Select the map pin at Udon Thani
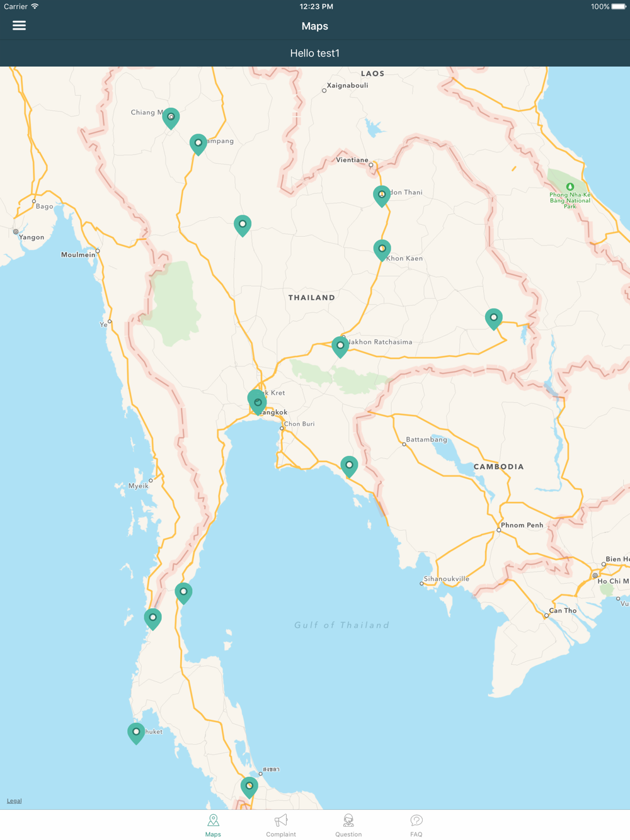630x840 pixels. click(382, 196)
